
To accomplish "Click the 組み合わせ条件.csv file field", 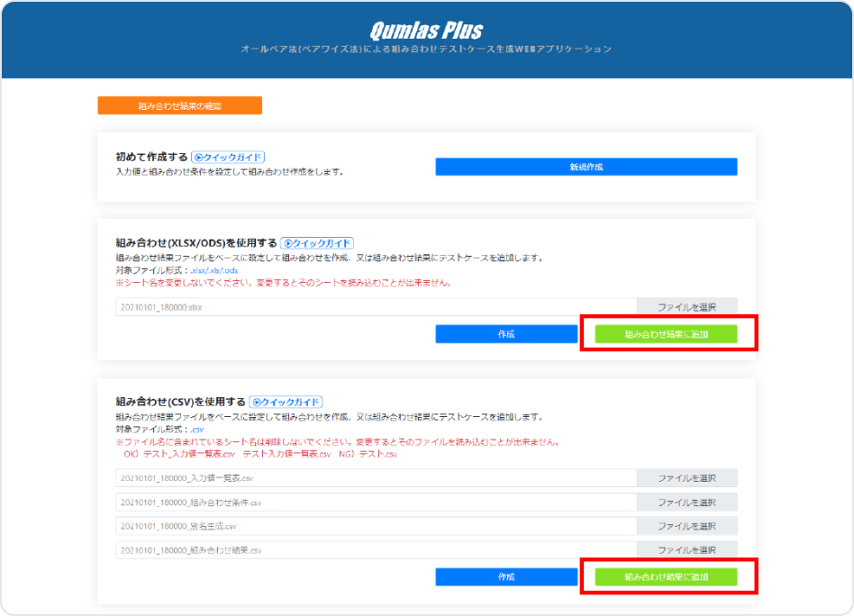I will [376, 503].
